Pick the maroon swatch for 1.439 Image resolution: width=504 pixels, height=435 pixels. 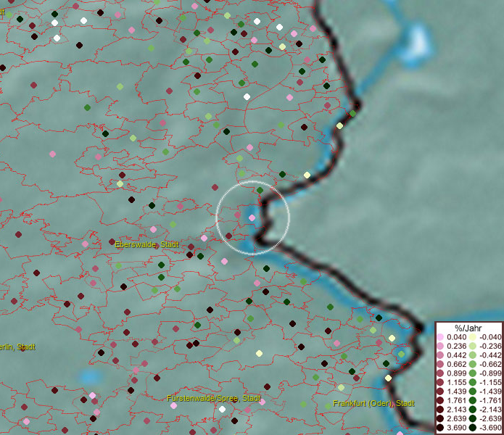pos(440,391)
